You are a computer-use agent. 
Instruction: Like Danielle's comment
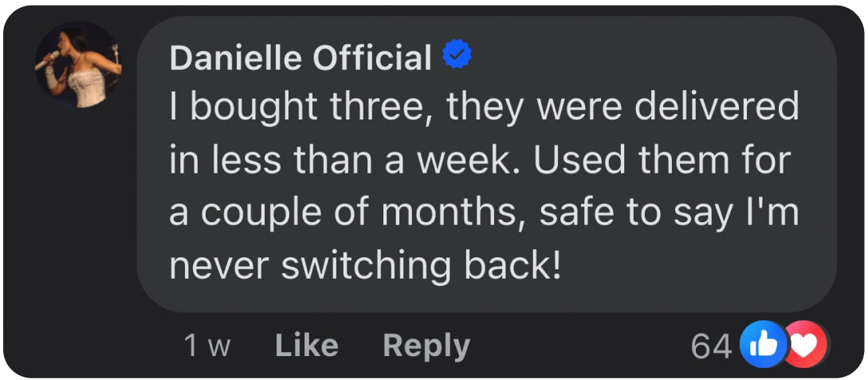click(306, 346)
